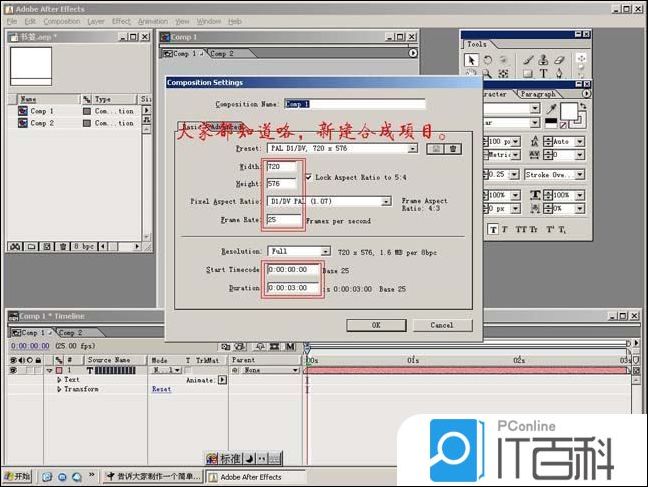This screenshot has width=648, height=487.
Task: Click Faux Italic style button
Action: tap(505, 229)
